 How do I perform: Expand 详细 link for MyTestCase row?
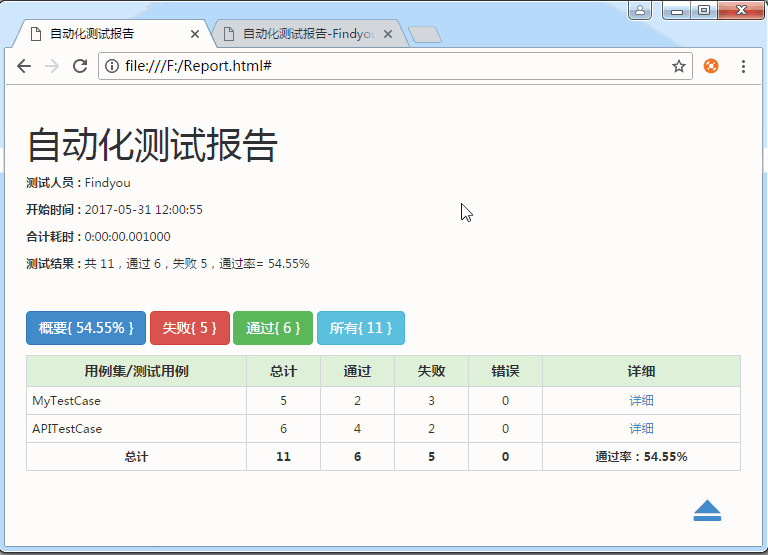641,400
